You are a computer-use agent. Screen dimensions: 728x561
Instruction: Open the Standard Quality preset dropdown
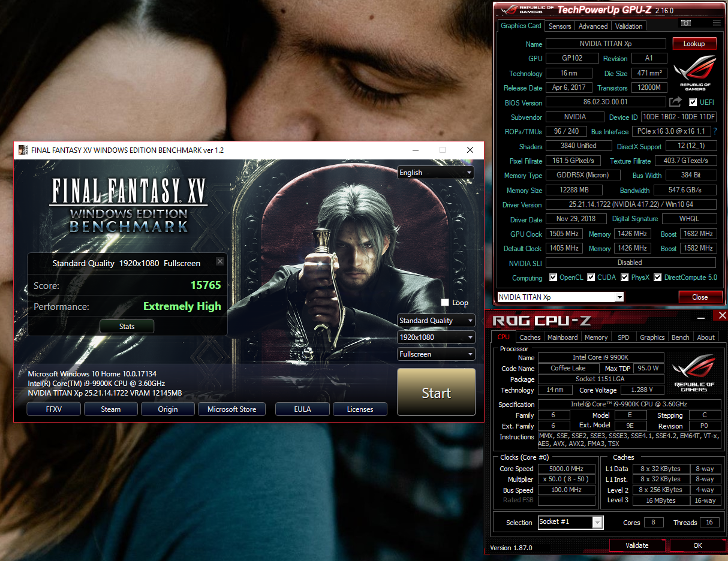436,321
